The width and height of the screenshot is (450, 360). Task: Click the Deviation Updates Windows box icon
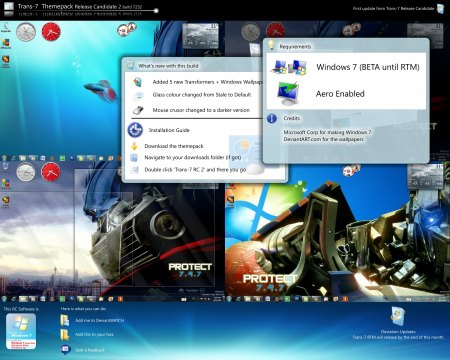click(398, 317)
